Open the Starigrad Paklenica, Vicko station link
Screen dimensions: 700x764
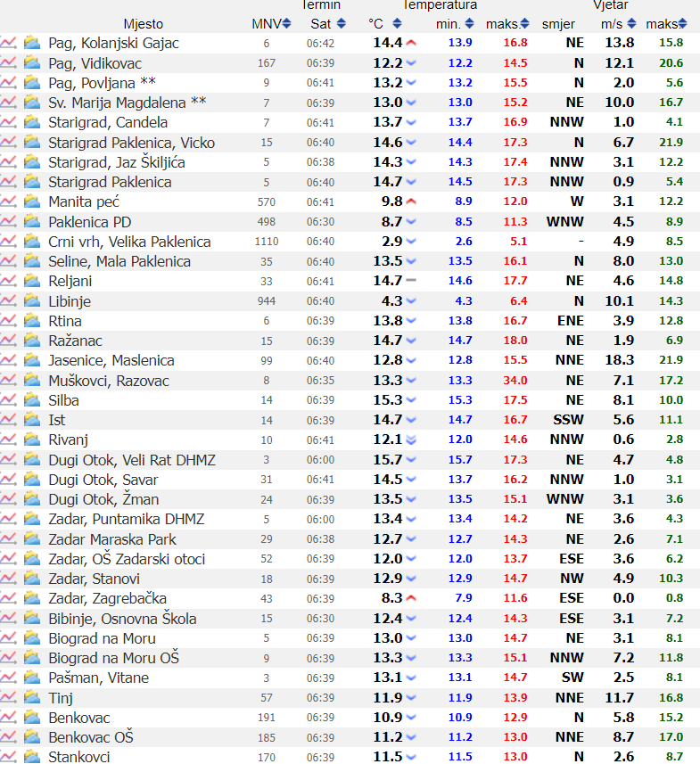click(x=131, y=143)
